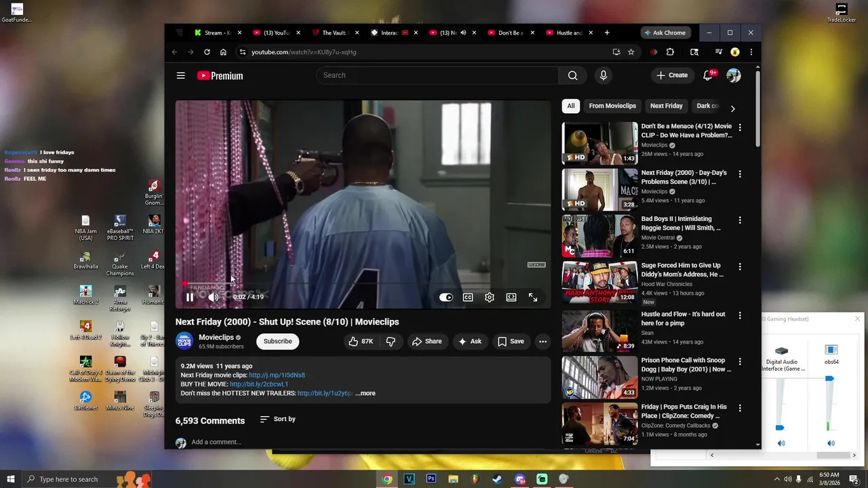Click the Ask Chrome button
This screenshot has height=488, width=868.
(x=665, y=33)
